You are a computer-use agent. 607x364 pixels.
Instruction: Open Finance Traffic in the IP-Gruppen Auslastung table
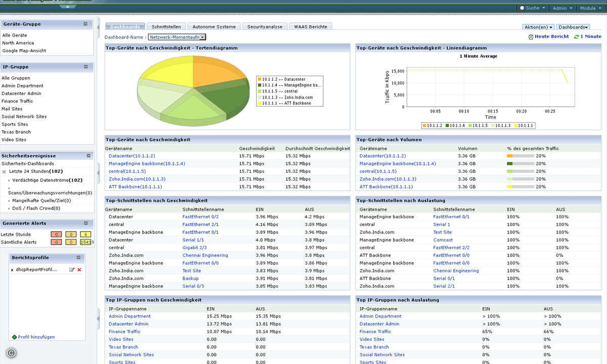click(x=375, y=332)
